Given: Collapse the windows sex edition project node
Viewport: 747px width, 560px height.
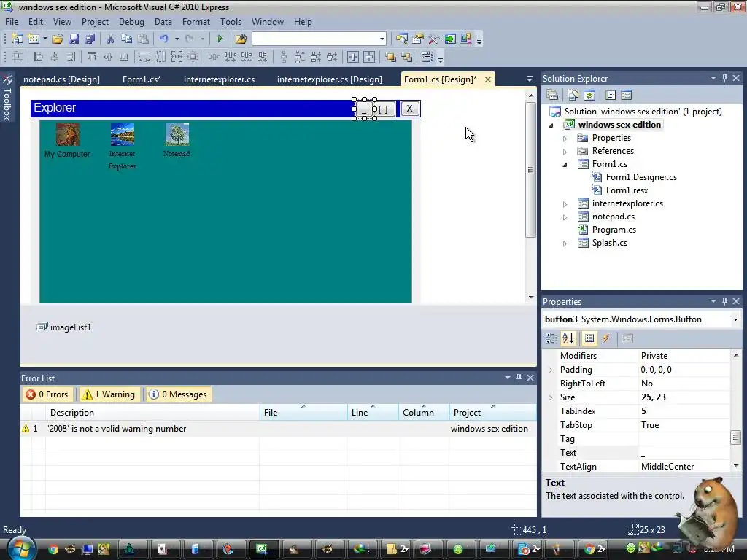Looking at the screenshot, I should [551, 125].
